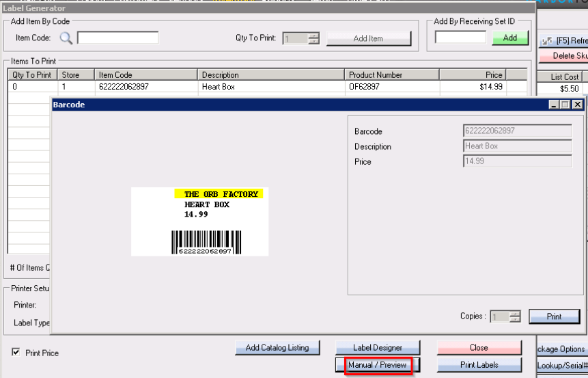
Task: Click the List Cost column header
Action: click(x=560, y=77)
